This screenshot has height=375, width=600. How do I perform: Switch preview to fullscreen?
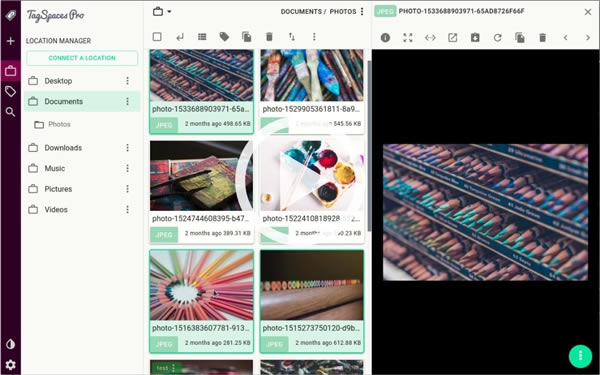pos(408,38)
